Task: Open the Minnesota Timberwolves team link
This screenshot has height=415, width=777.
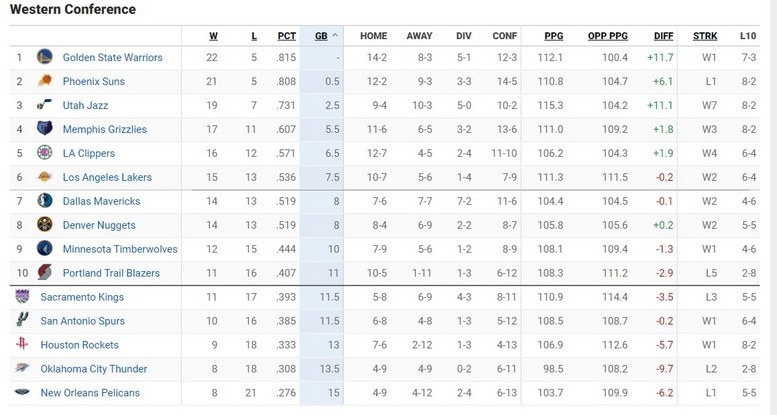Action: (x=120, y=249)
